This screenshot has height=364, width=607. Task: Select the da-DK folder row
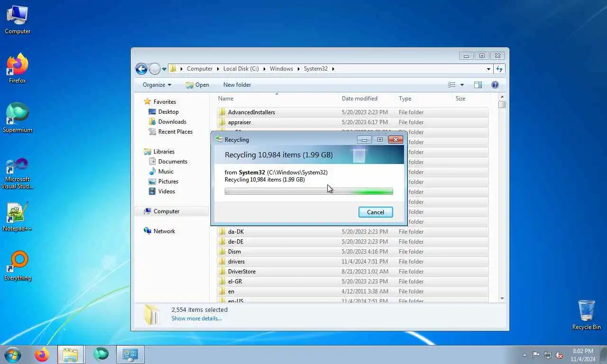[352, 232]
